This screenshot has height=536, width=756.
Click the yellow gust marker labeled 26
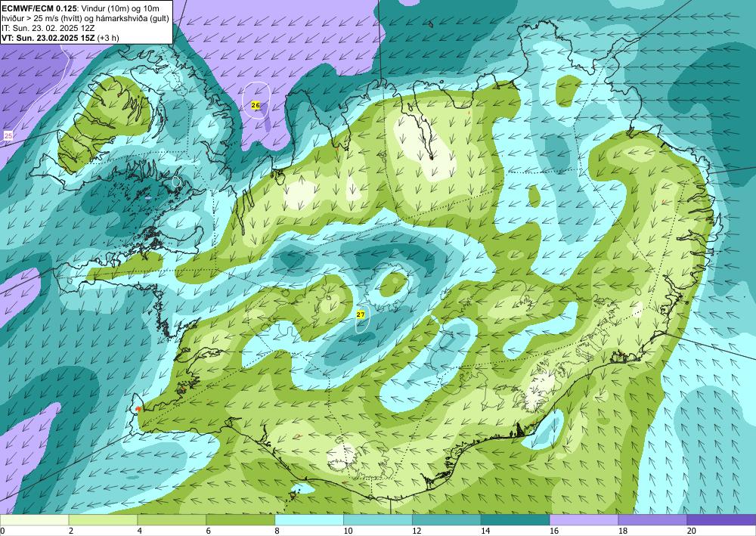(256, 104)
